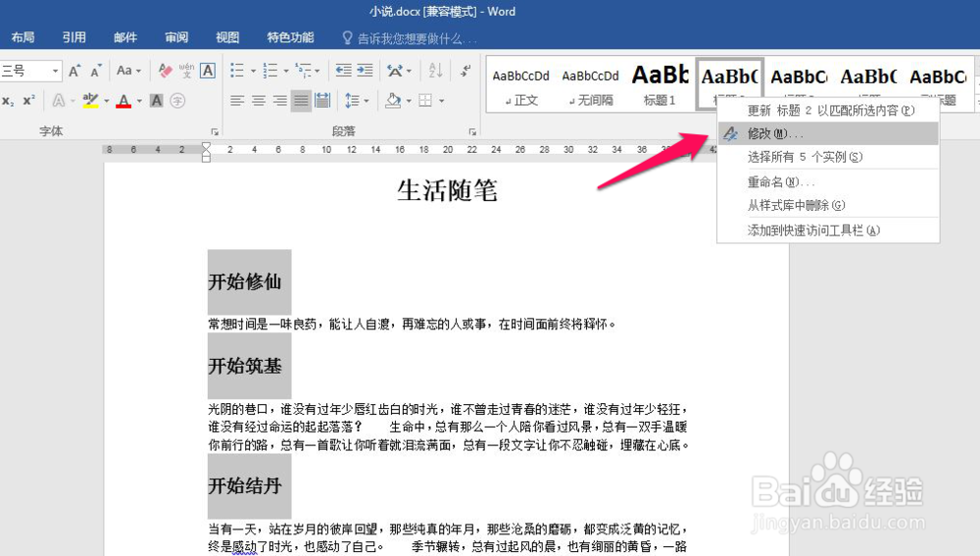The width and height of the screenshot is (980, 556).
Task: Sort text with A-Z sort icon
Action: pyautogui.click(x=436, y=71)
